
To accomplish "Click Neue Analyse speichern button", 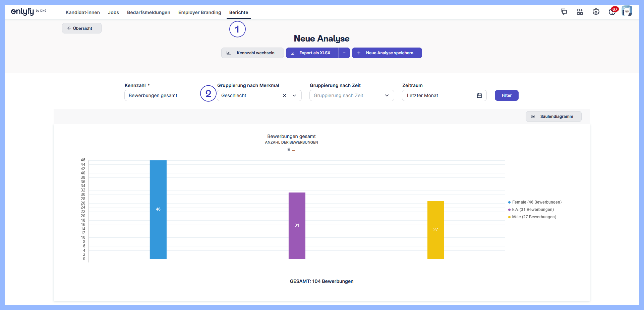I will tap(387, 53).
